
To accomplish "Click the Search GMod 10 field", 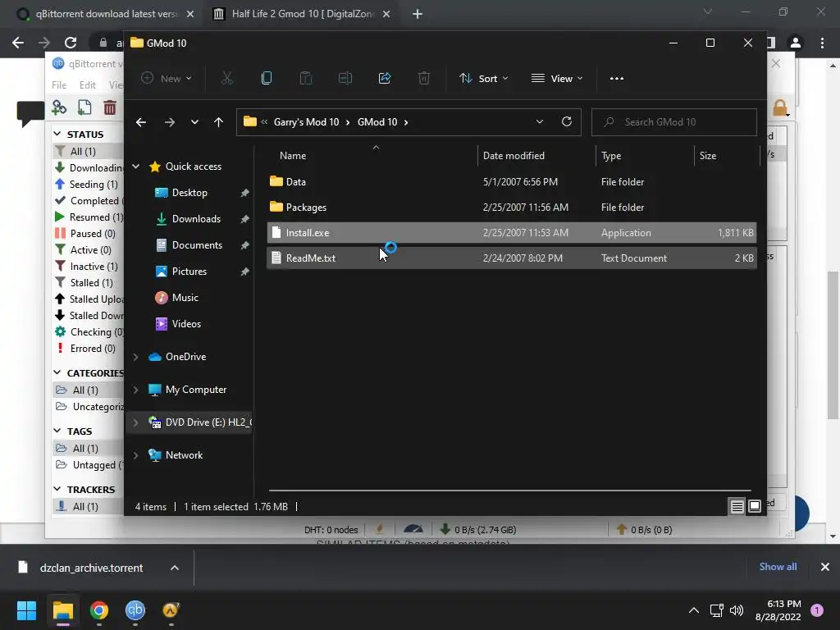I will point(674,122).
